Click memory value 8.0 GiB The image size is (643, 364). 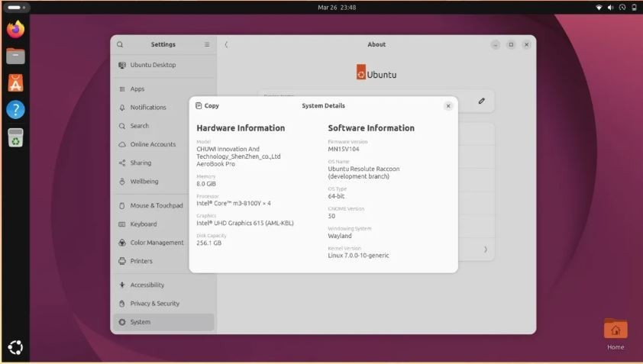pos(206,184)
